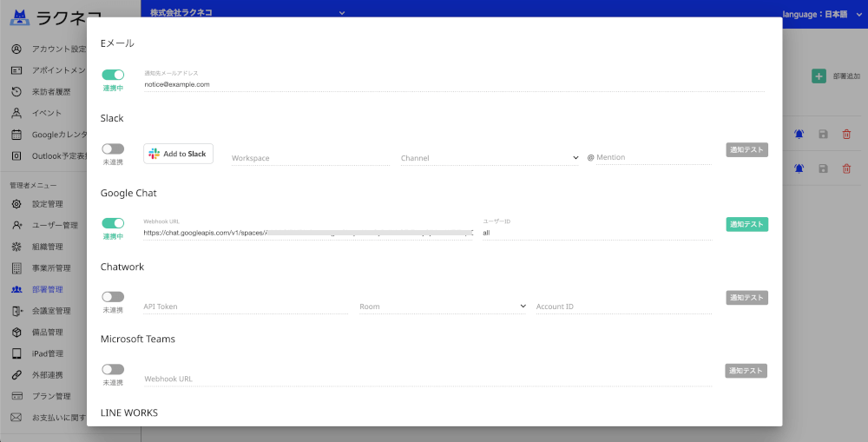
Task: Open 備品管理 menu entry
Action: pyautogui.click(x=47, y=333)
